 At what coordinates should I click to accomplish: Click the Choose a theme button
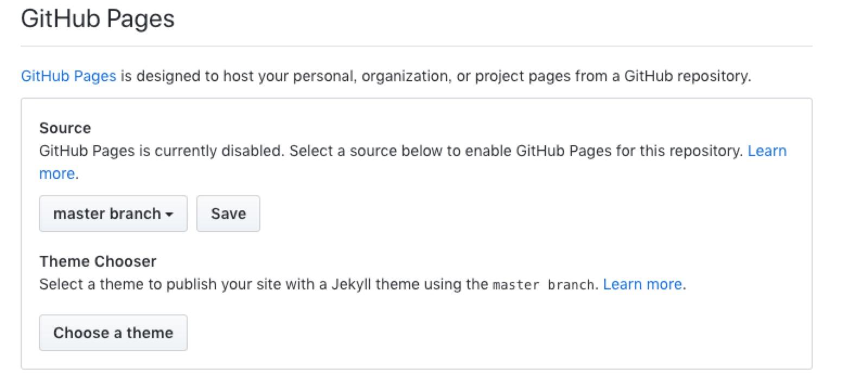click(x=113, y=333)
